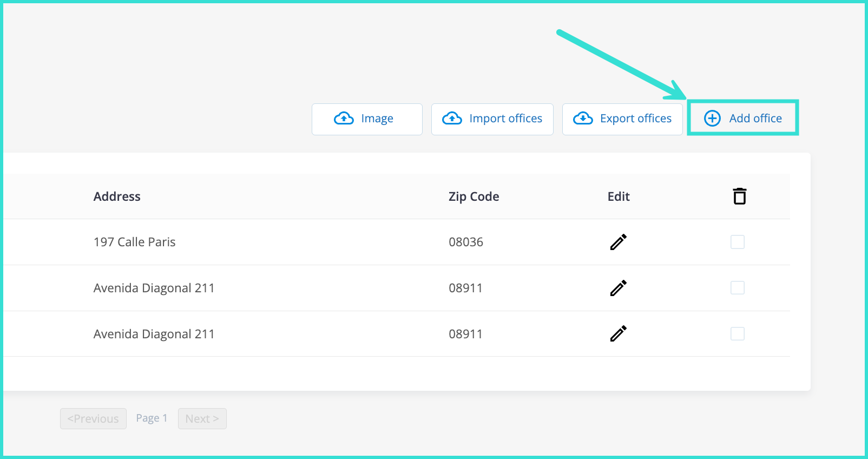Click the Import offices button

(492, 119)
